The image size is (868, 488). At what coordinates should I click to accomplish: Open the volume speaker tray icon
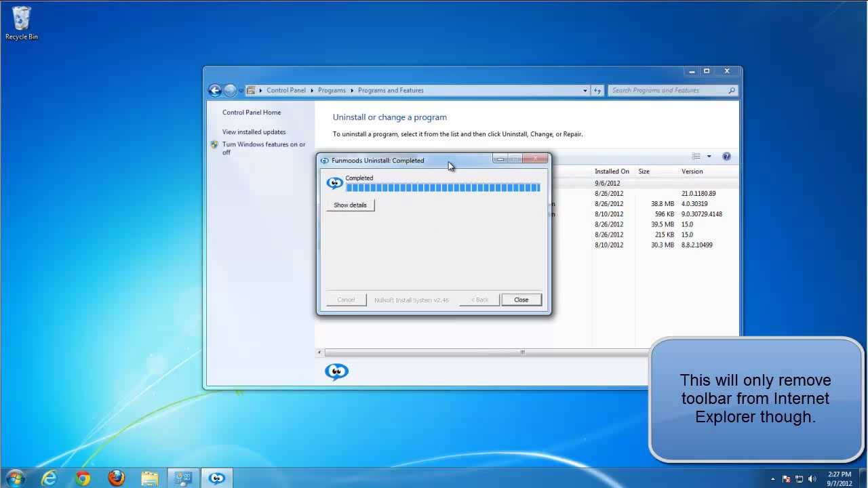(812, 479)
